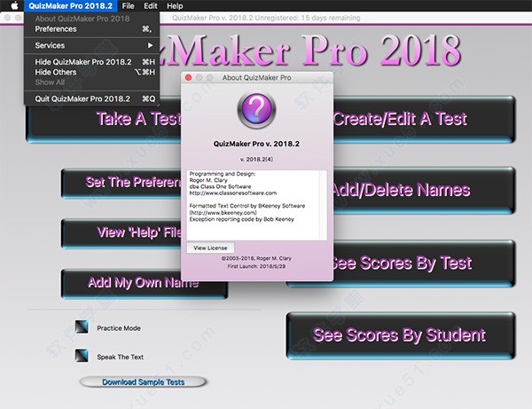Choose Quit QuizMaker Pro 2018.2

tap(91, 98)
